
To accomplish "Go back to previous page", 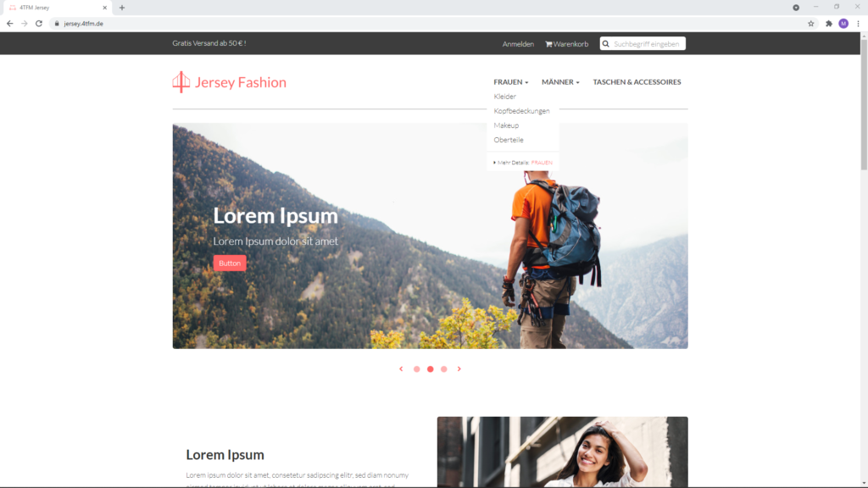I will 10,24.
